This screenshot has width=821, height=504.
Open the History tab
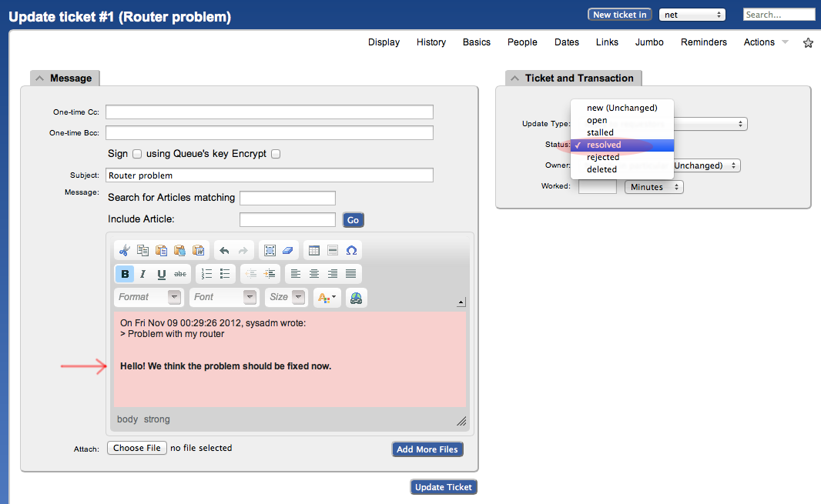pos(431,42)
